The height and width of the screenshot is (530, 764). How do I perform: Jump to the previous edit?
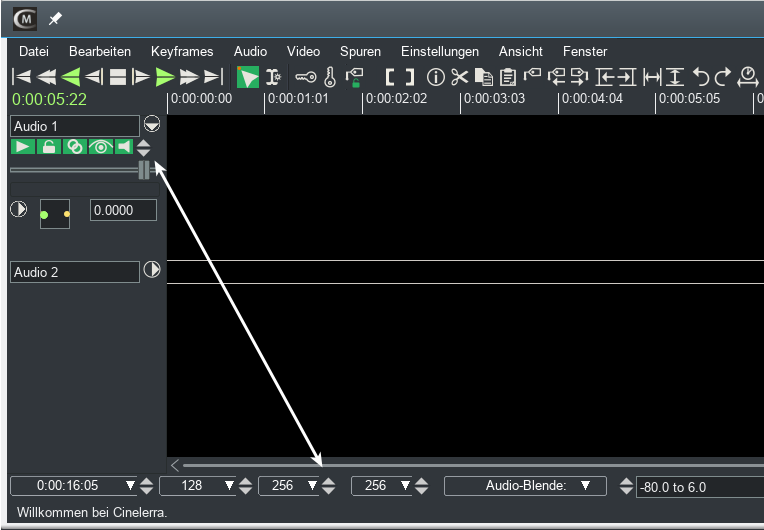605,77
